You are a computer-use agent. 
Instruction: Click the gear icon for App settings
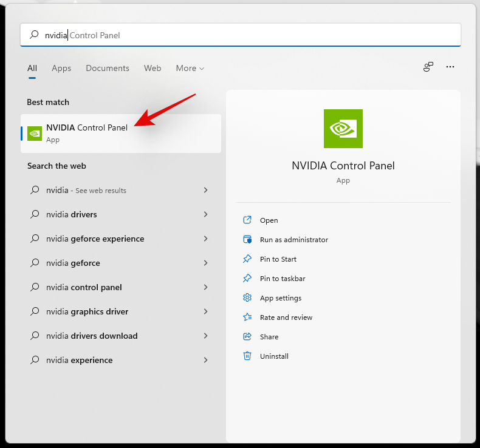247,297
